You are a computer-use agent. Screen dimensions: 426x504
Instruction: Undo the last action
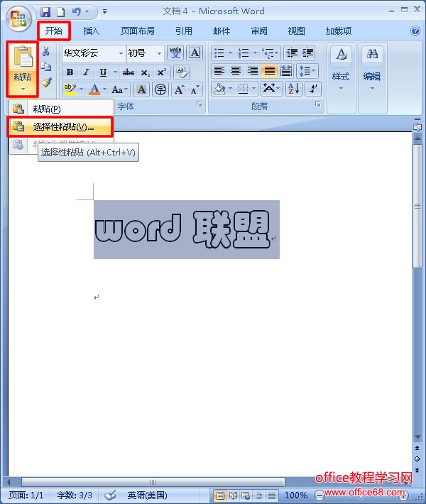[76, 12]
